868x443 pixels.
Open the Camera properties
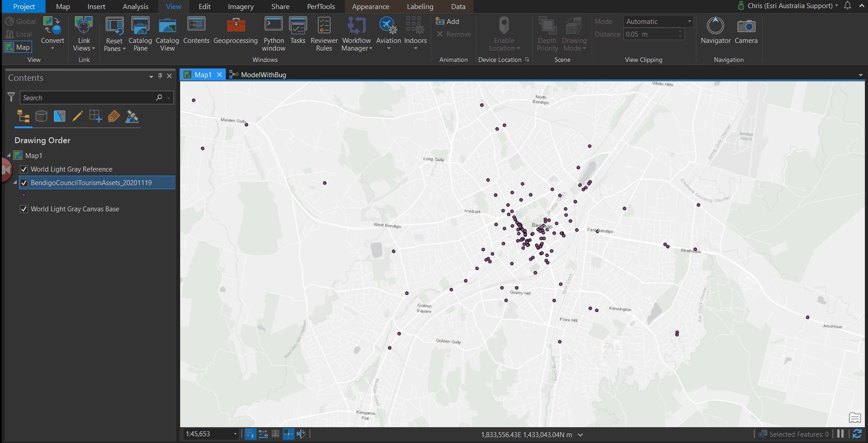point(746,29)
